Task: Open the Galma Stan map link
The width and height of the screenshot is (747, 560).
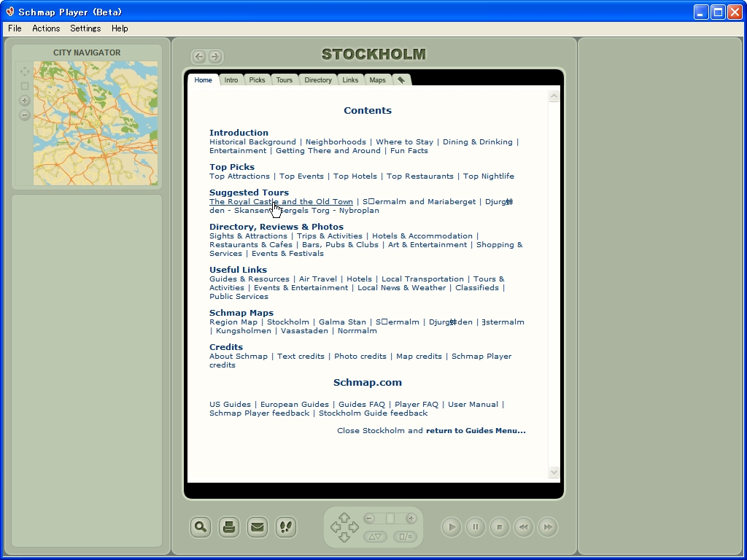Action: pos(342,322)
